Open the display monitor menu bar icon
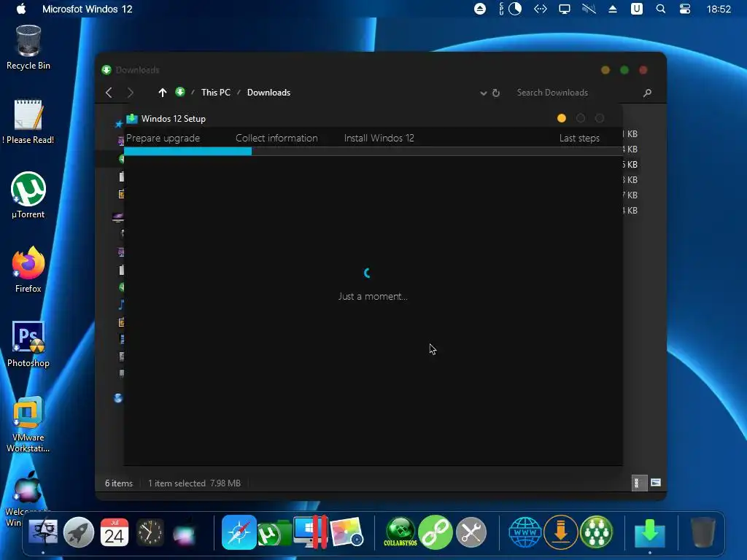 565,9
